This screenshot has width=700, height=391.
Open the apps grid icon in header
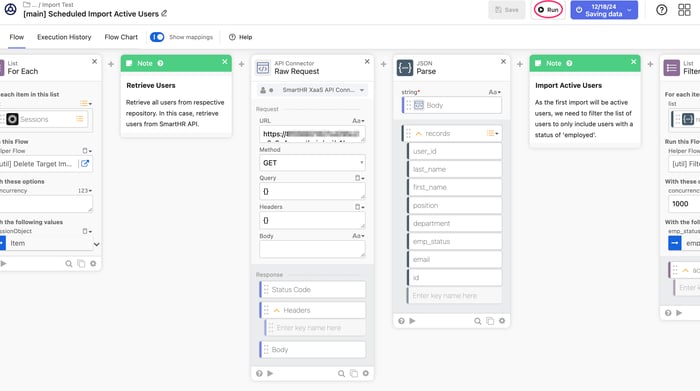[684, 10]
